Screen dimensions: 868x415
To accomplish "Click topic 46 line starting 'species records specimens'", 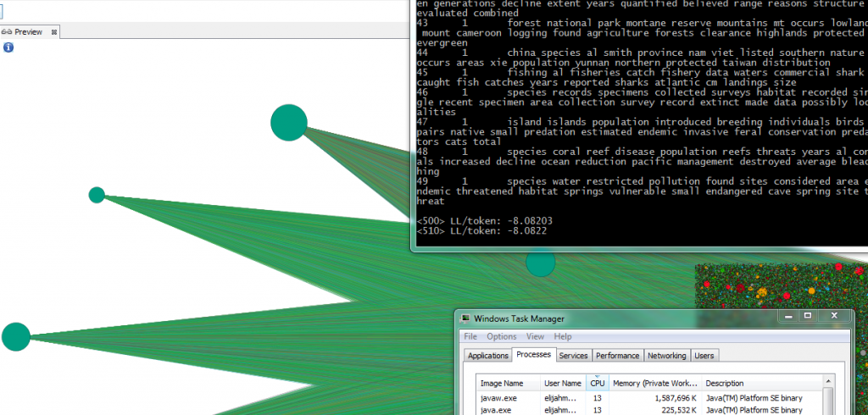I will [643, 92].
